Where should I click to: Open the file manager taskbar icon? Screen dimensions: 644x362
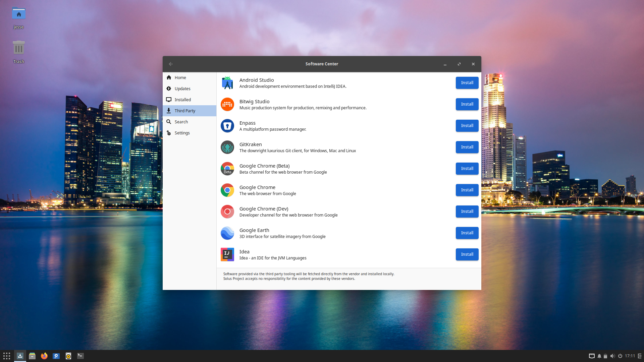click(32, 356)
